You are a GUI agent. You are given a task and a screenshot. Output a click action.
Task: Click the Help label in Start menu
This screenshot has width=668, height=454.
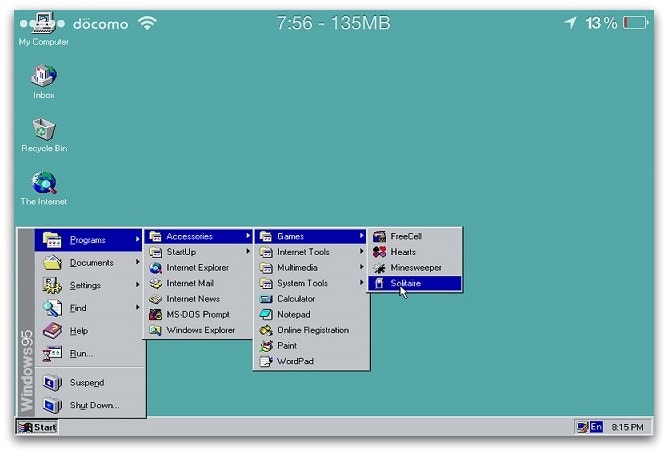point(79,331)
